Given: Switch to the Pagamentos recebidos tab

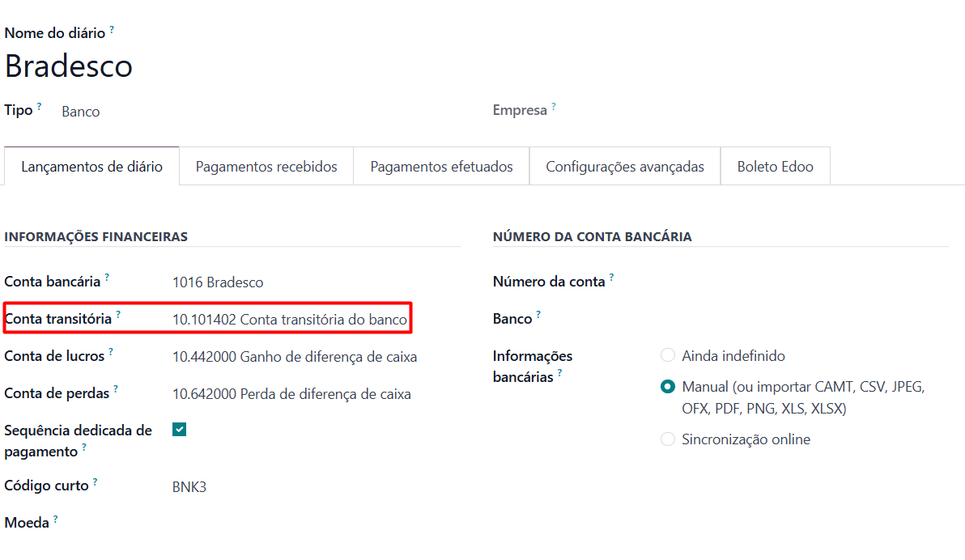Looking at the screenshot, I should tap(266, 166).
